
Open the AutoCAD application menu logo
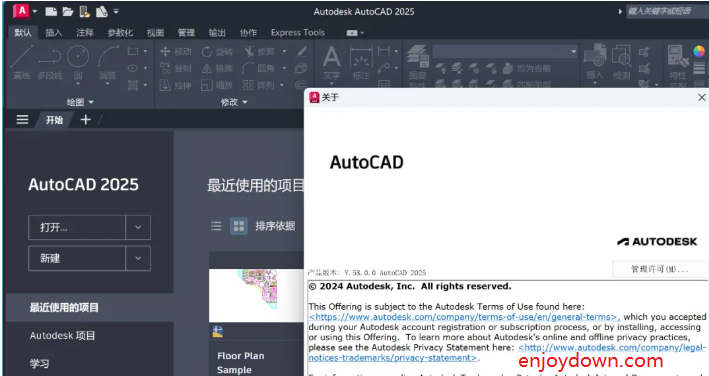coord(21,11)
